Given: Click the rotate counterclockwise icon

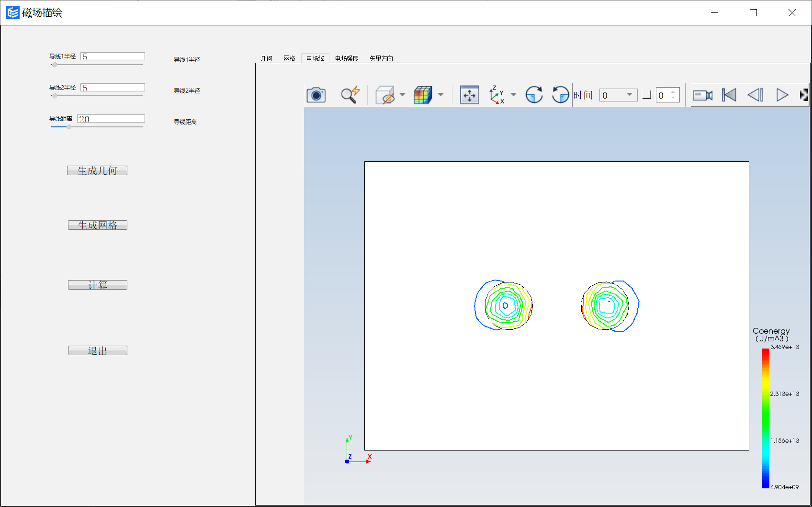Looking at the screenshot, I should click(x=560, y=95).
